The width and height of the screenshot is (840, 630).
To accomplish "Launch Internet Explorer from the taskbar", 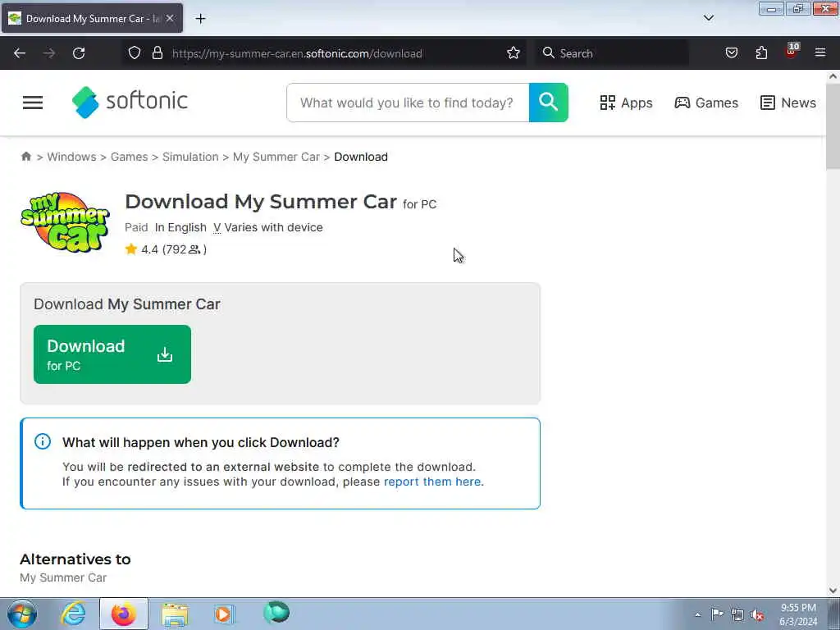I will (73, 614).
